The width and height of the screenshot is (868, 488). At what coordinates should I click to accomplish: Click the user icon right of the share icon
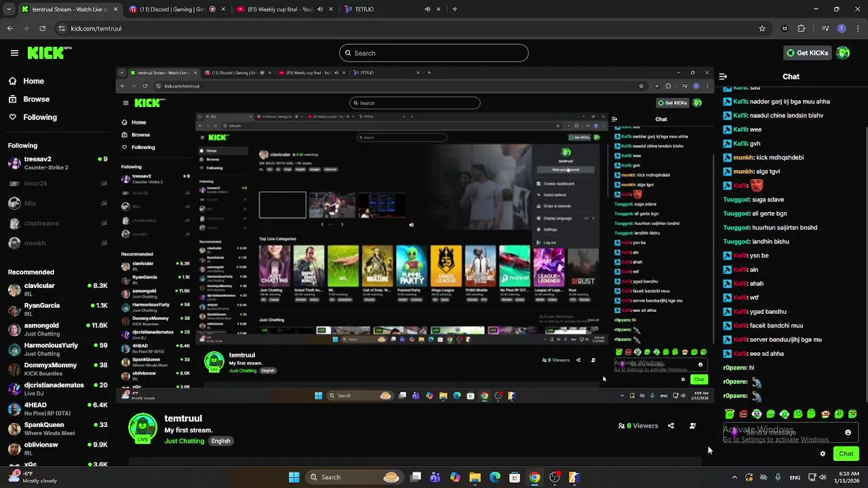coord(692,426)
